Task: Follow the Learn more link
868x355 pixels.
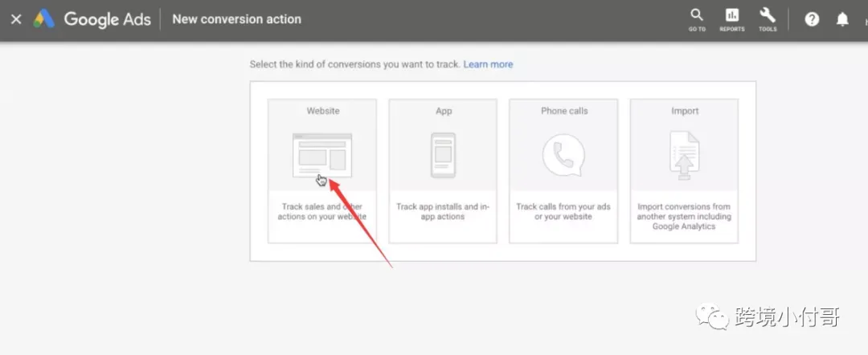Action: [488, 64]
